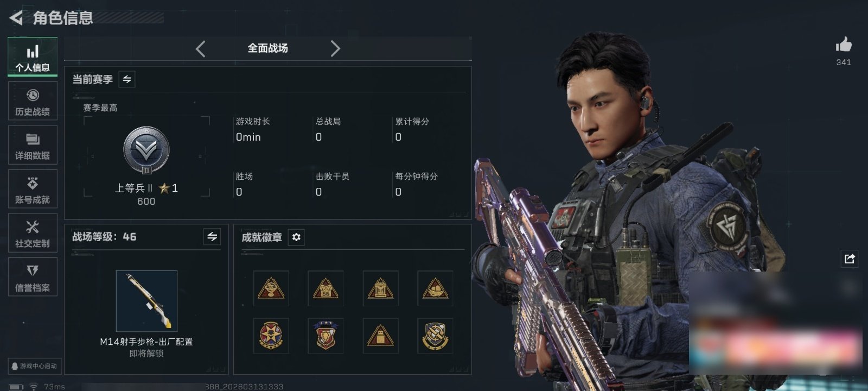Open the 成就徽章 gear settings icon

point(296,237)
